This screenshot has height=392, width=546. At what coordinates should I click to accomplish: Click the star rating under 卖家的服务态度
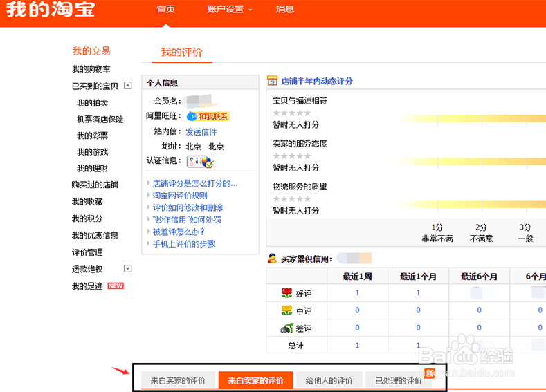[292, 156]
